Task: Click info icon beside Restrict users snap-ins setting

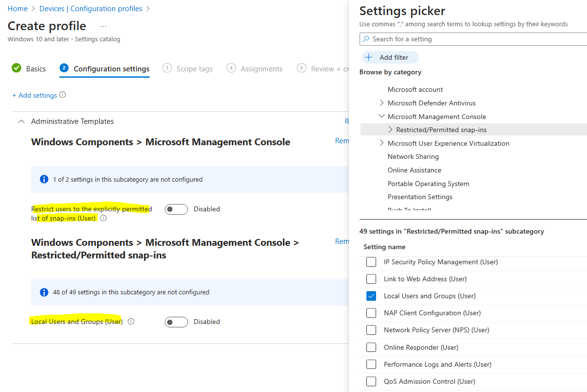Action: [x=103, y=218]
